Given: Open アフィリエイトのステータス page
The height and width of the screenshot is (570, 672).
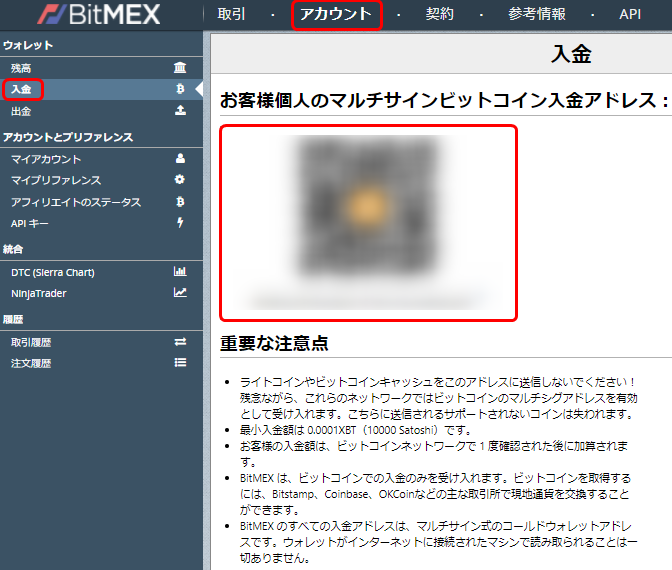Looking at the screenshot, I should (76, 202).
